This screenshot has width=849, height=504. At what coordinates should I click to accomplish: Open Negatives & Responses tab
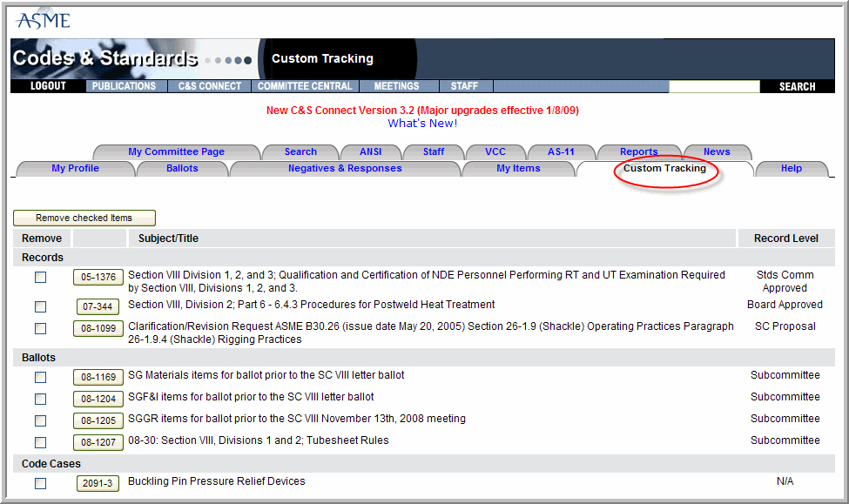(345, 168)
